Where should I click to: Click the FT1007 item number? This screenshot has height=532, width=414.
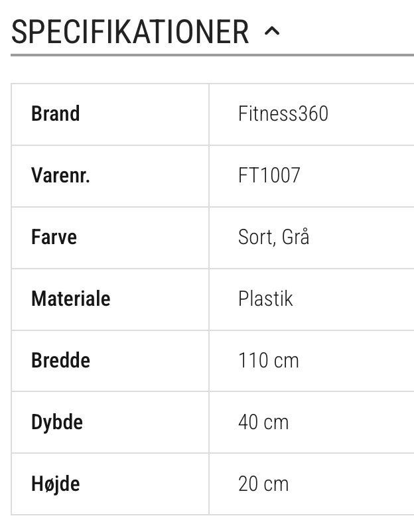coord(269,176)
